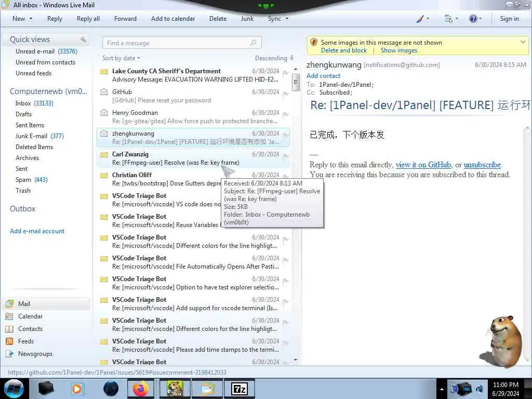This screenshot has width=532, height=399.
Task: Toggle Descending sort order
Action: tap(274, 58)
